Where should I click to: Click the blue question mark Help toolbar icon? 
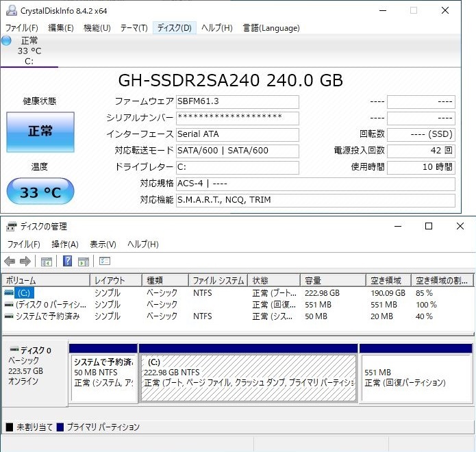[x=67, y=261]
